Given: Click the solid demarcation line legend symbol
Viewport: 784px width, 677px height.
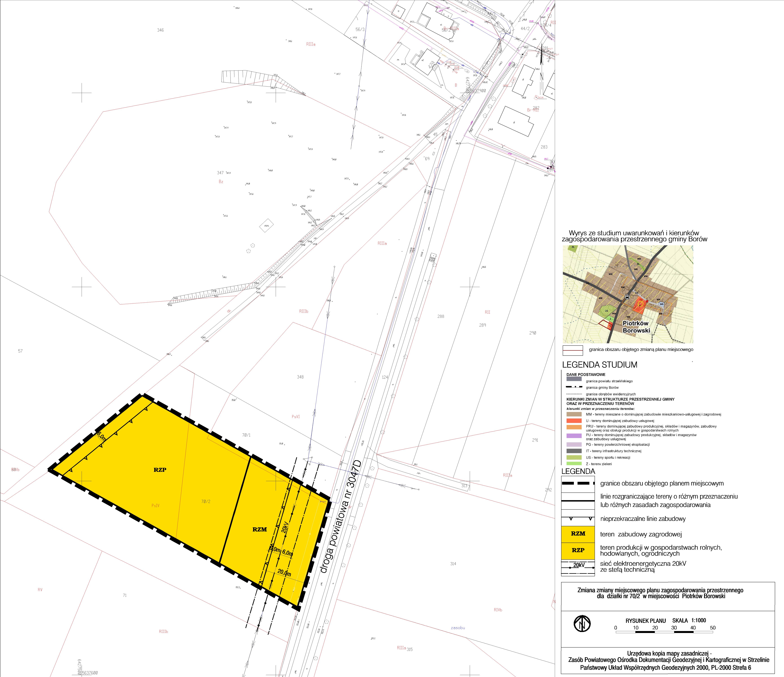Looking at the screenshot, I should (578, 501).
